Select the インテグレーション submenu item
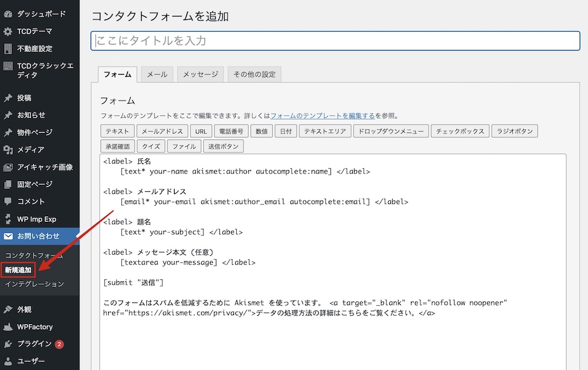 coord(34,284)
